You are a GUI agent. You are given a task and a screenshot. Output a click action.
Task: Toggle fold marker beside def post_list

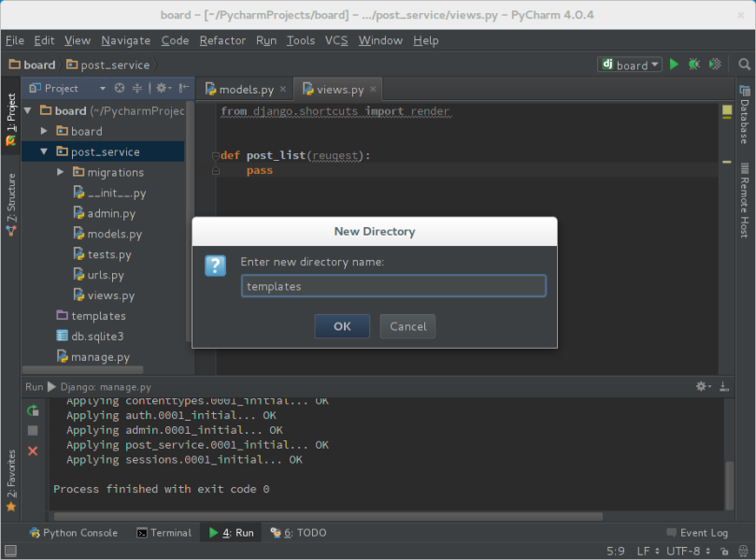(216, 156)
